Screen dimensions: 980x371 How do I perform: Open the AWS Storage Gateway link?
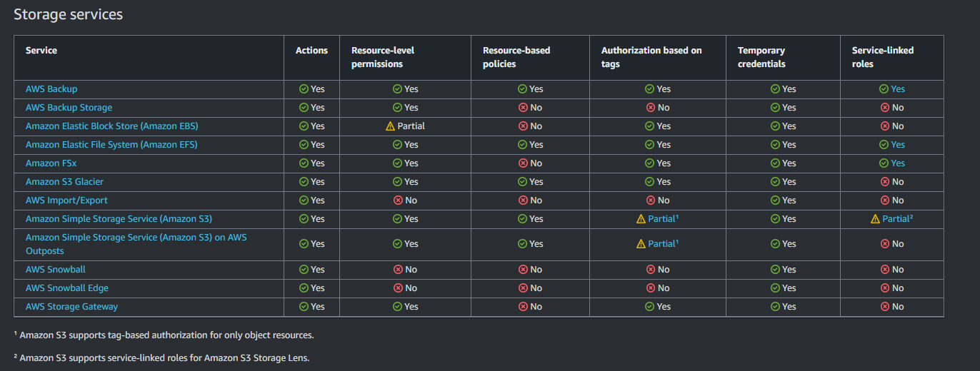click(x=71, y=307)
